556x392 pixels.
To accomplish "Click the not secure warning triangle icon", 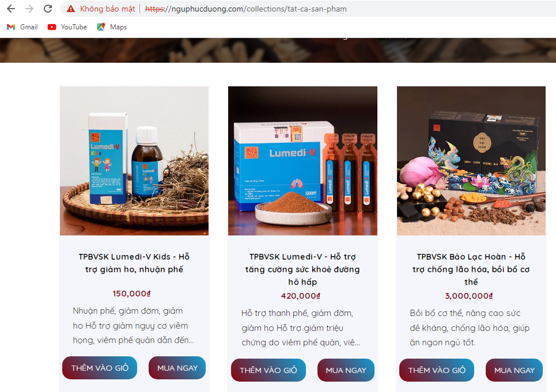I will click(71, 9).
